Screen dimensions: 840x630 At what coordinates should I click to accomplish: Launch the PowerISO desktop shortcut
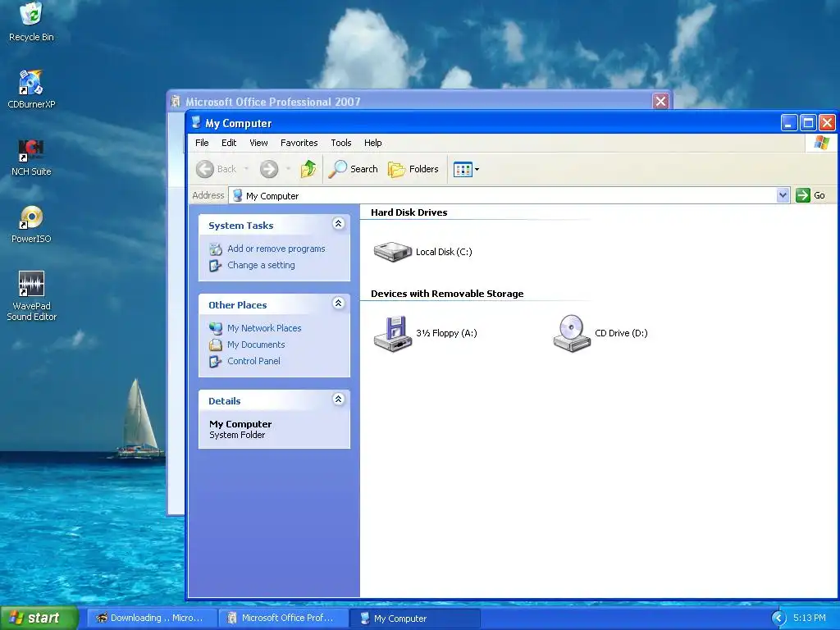pos(32,225)
